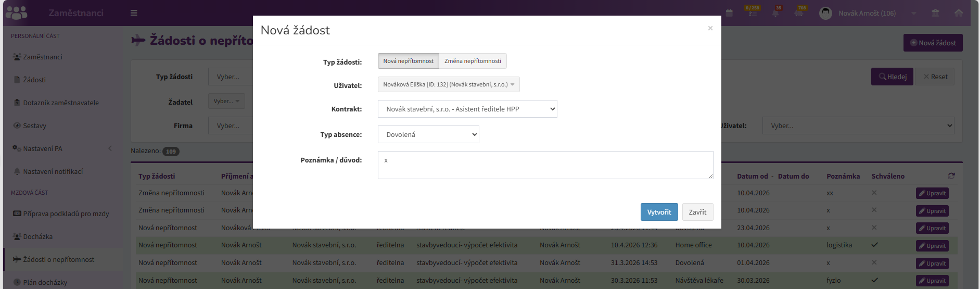Click the bank building icon in header
This screenshot has height=289, width=980.
click(935, 13)
